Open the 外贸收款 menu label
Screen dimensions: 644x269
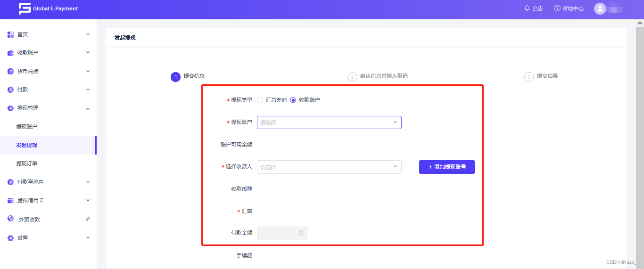29,220
